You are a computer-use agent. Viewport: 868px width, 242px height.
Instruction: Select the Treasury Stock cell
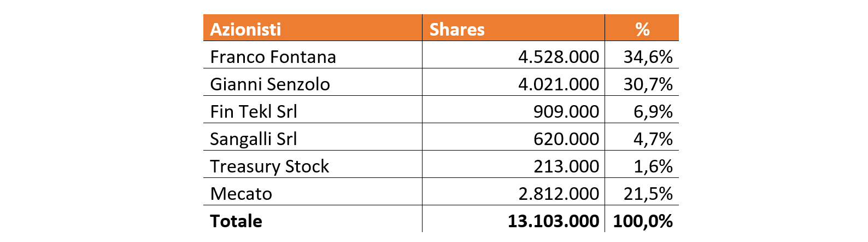coord(313,164)
